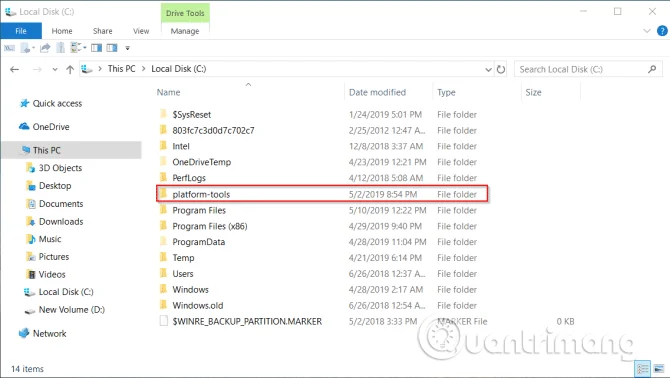Select the Windows.old folder name

click(x=198, y=305)
